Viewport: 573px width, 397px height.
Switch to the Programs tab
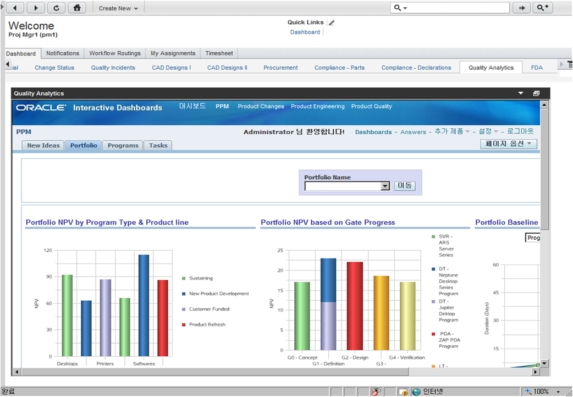click(x=123, y=145)
